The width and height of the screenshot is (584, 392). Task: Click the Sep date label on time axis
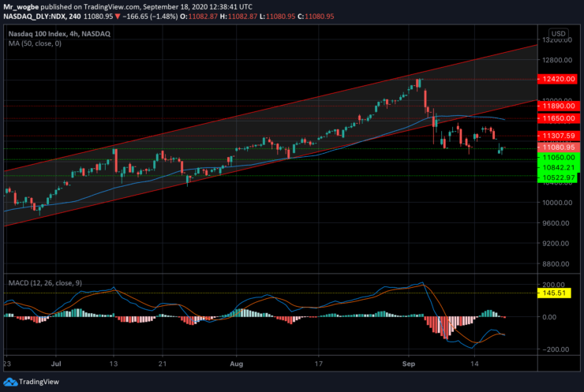409,364
